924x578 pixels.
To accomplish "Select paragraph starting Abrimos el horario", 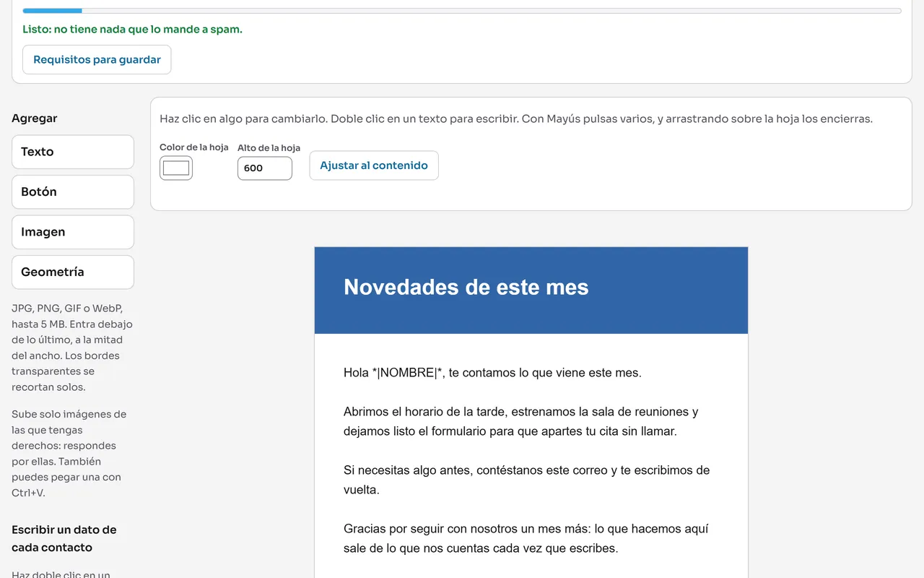I will point(521,421).
